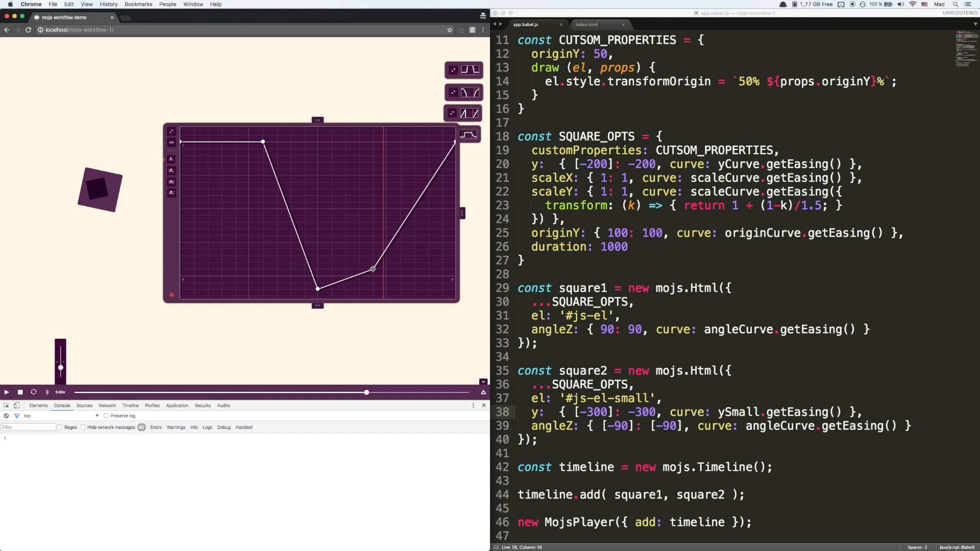This screenshot has height=551, width=980.
Task: Click the 'All' levels button in console toolbar
Action: (x=141, y=428)
